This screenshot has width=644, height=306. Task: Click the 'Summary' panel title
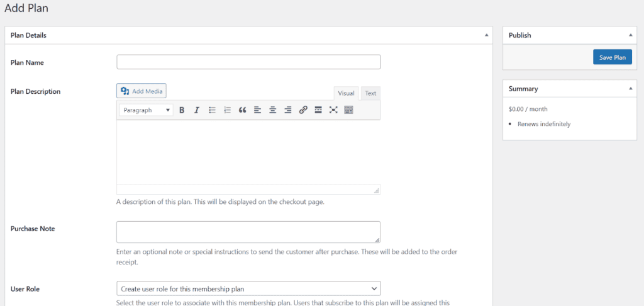click(x=523, y=88)
